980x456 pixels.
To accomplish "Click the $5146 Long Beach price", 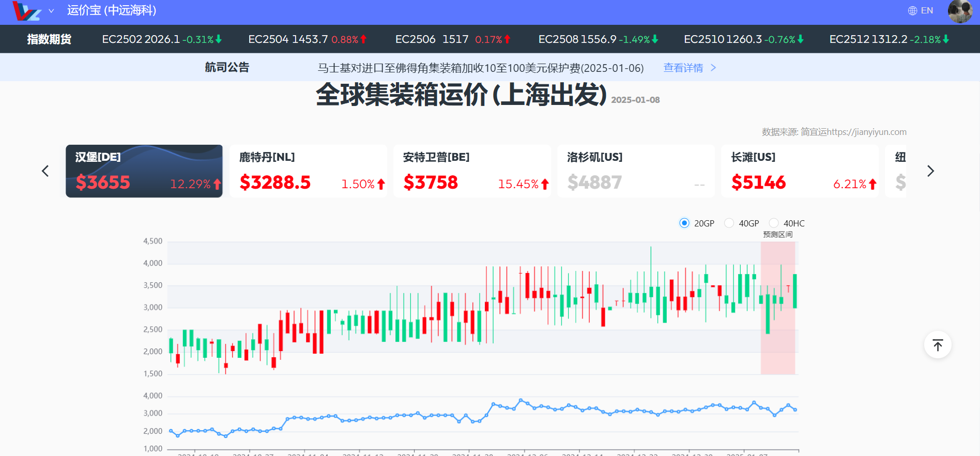I will click(x=758, y=183).
